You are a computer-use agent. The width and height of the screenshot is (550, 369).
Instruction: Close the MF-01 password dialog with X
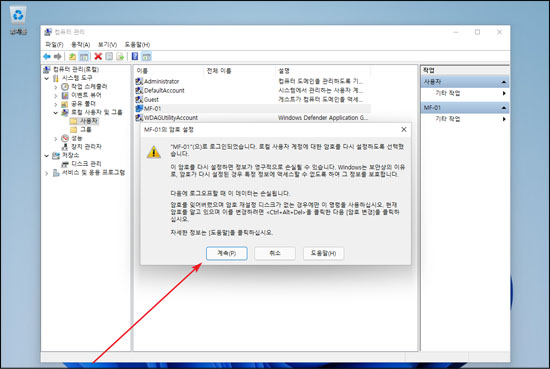[x=404, y=129]
